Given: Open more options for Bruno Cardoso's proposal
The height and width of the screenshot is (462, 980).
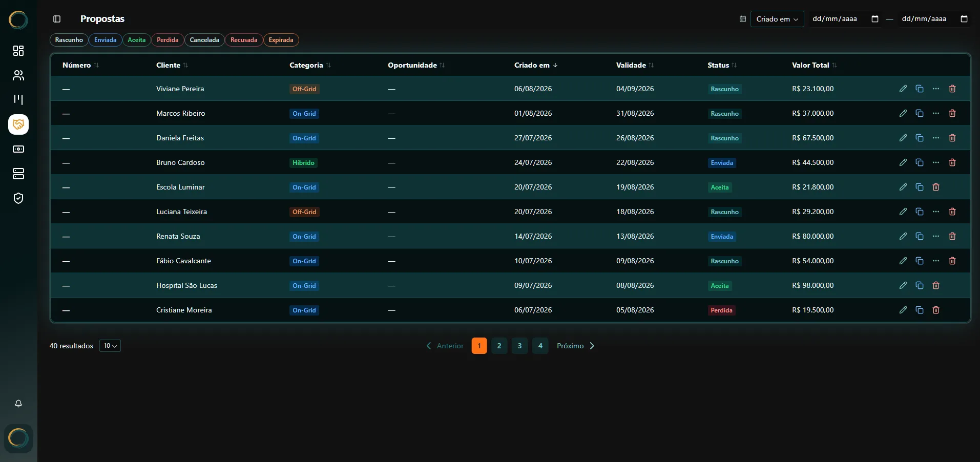Looking at the screenshot, I should pyautogui.click(x=936, y=162).
